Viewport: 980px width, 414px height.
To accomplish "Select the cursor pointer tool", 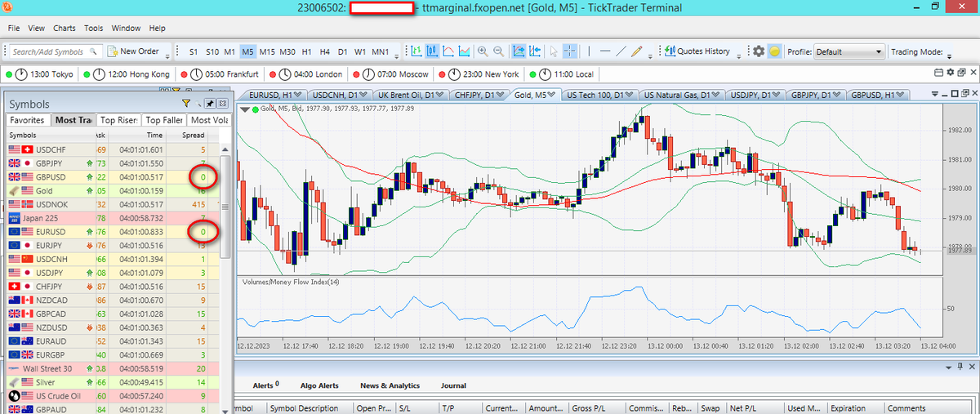I will [554, 51].
